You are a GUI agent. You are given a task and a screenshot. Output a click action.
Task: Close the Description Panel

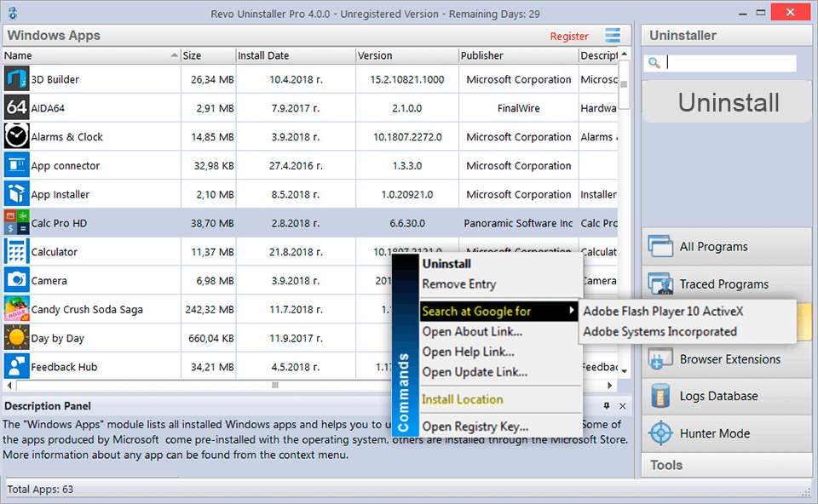click(x=622, y=405)
